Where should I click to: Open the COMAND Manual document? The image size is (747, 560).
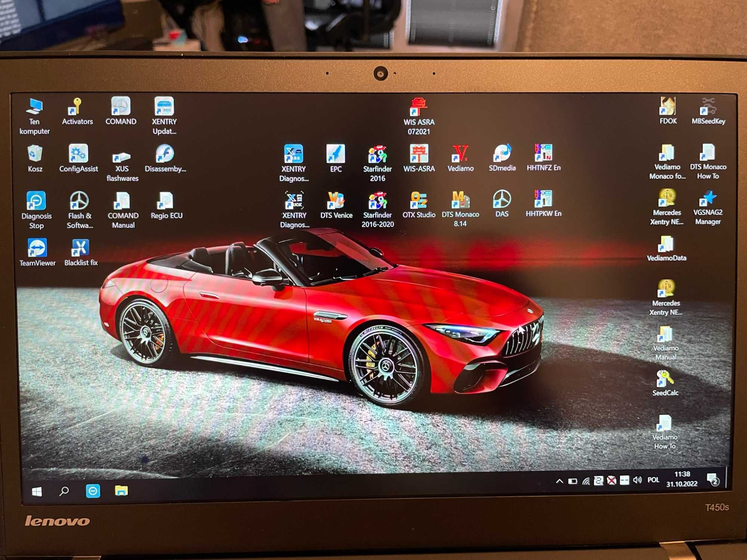(x=123, y=210)
